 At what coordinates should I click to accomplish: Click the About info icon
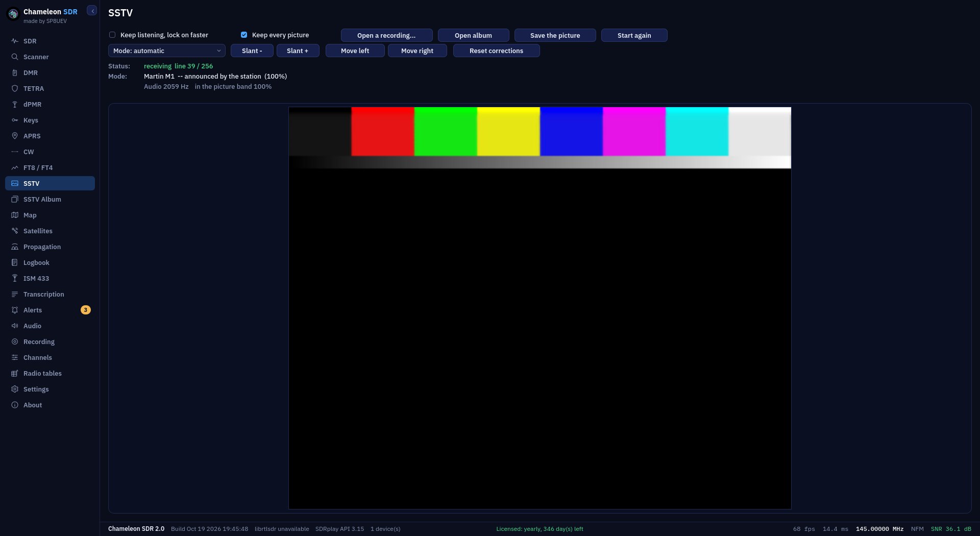click(15, 405)
